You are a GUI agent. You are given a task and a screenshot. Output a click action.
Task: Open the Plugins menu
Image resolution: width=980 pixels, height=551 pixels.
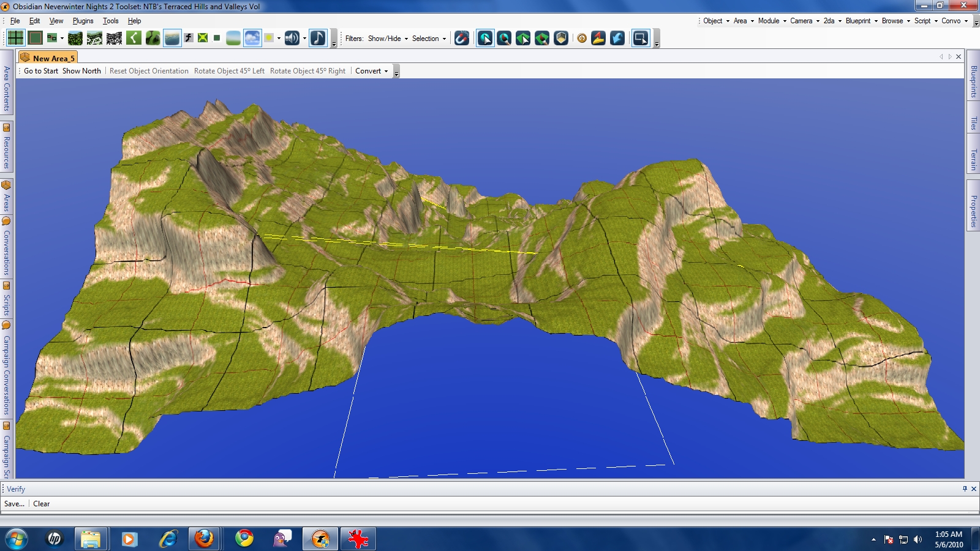[x=83, y=21]
